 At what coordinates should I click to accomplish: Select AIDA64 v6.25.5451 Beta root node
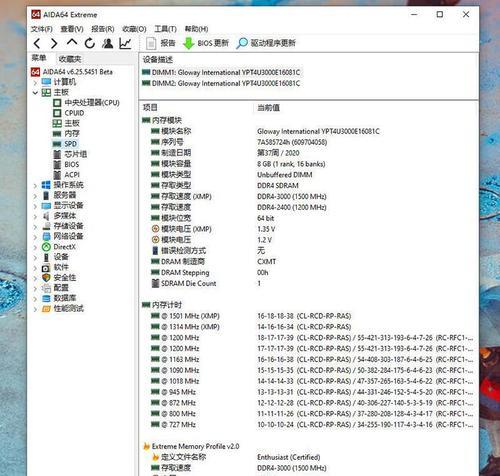click(72, 72)
